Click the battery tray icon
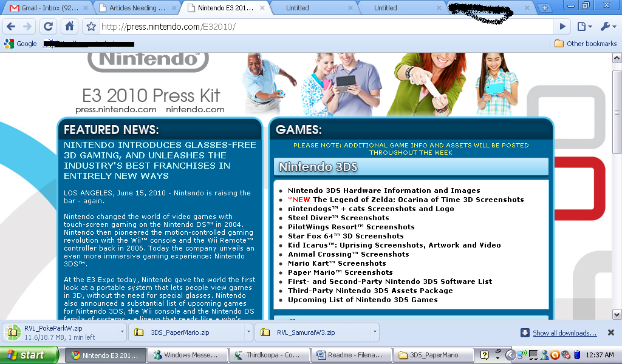 coord(577,355)
